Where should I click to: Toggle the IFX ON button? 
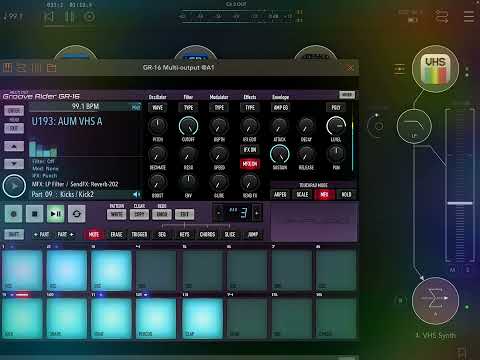[x=250, y=150]
